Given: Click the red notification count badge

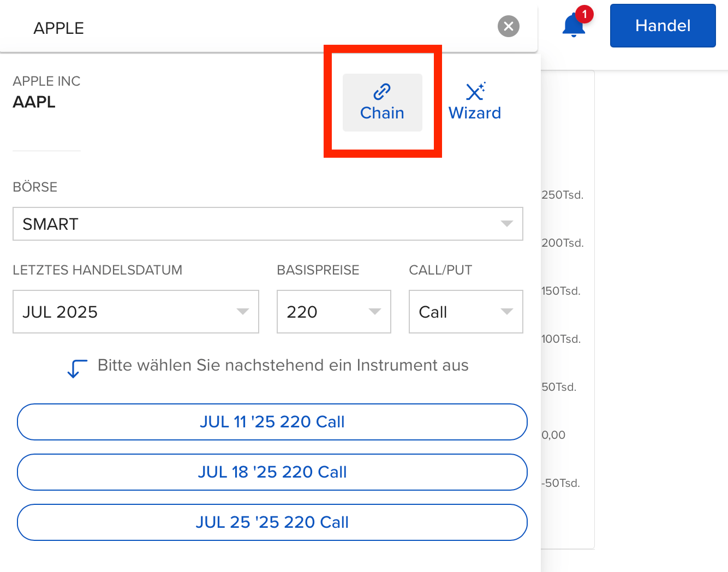Looking at the screenshot, I should pyautogui.click(x=584, y=14).
